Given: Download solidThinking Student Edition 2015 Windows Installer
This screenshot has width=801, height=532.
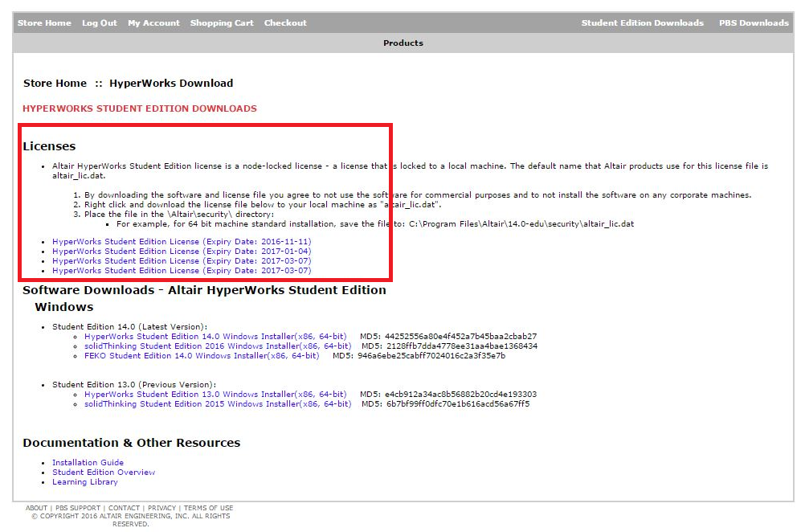Looking at the screenshot, I should [218, 403].
